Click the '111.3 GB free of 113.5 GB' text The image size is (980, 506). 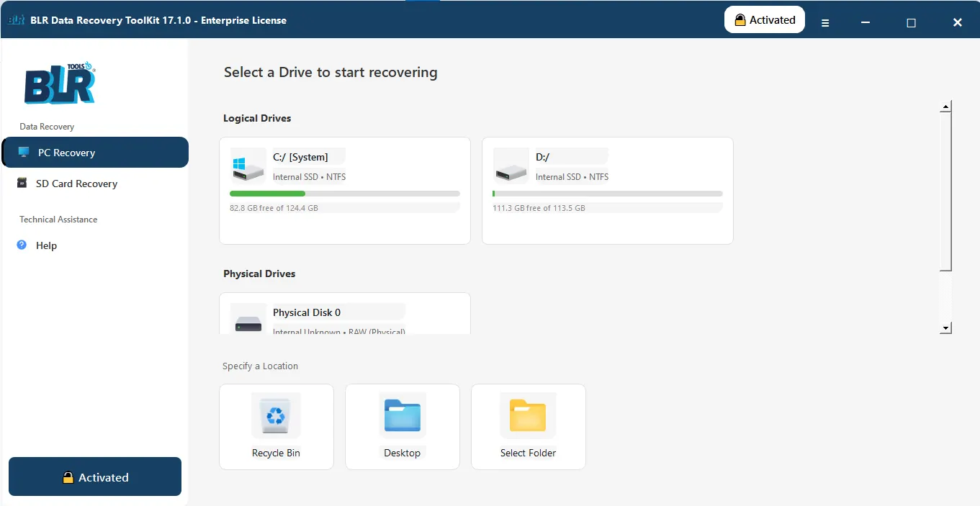pos(539,208)
